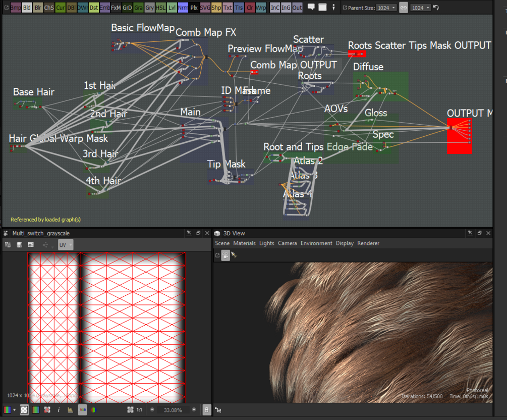Click the camera snapshot icon in 2D view
Screen dimensions: 507x420
click(x=30, y=245)
